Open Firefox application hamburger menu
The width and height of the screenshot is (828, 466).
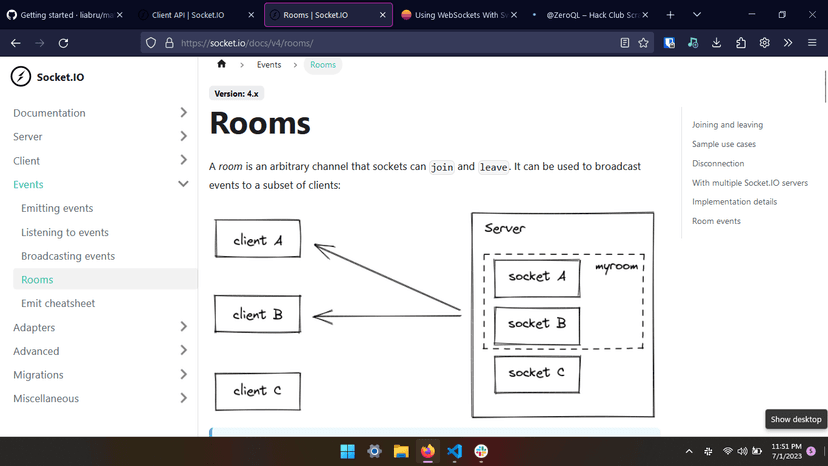(x=811, y=43)
